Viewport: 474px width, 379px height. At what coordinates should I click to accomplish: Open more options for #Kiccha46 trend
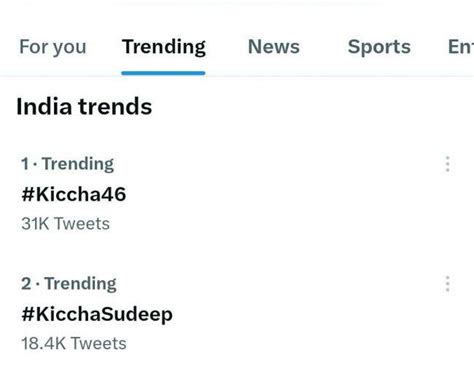[x=447, y=164]
